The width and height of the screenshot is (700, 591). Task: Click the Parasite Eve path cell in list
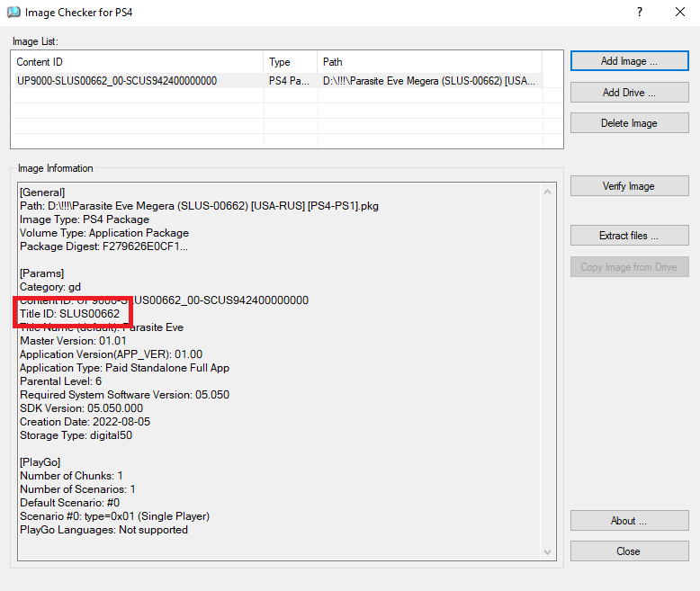click(429, 81)
